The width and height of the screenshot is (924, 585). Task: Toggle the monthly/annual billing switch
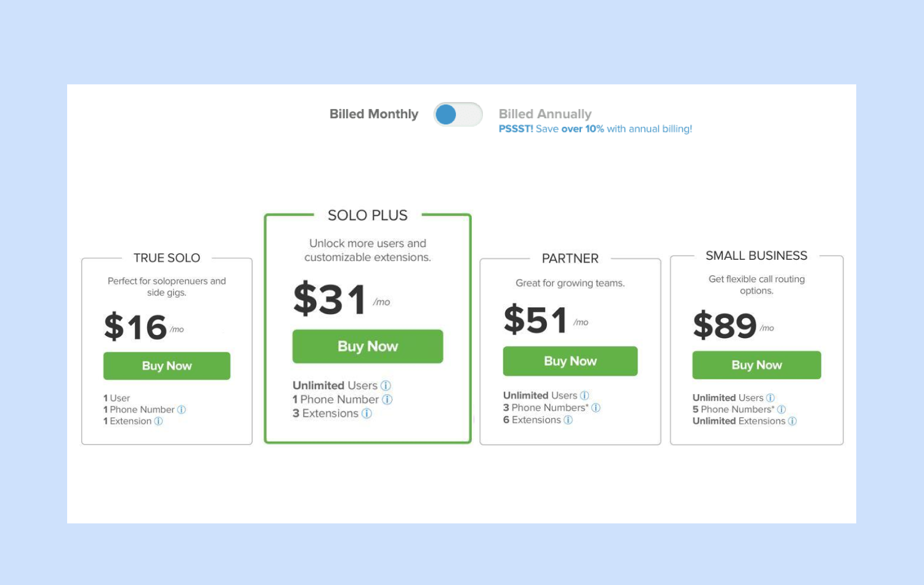(458, 115)
